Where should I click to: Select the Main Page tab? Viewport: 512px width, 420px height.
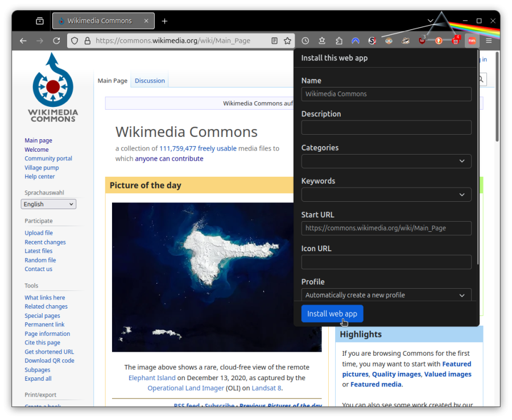click(x=112, y=81)
